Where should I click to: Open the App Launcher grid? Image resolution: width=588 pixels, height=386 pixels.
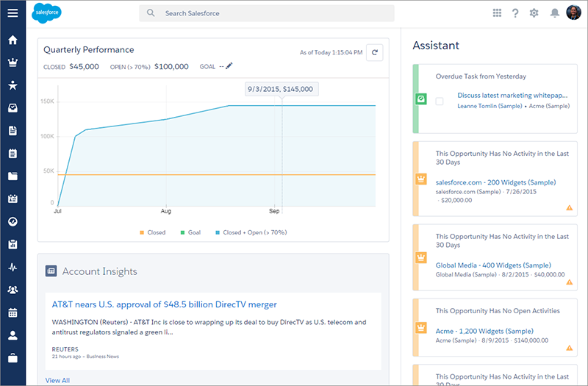(x=497, y=13)
